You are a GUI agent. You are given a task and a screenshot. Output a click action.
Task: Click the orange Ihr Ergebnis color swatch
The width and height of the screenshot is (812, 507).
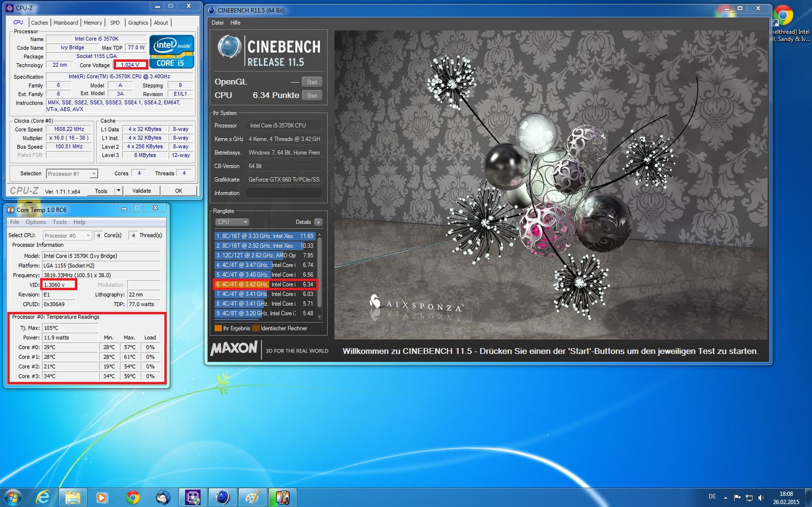point(218,329)
